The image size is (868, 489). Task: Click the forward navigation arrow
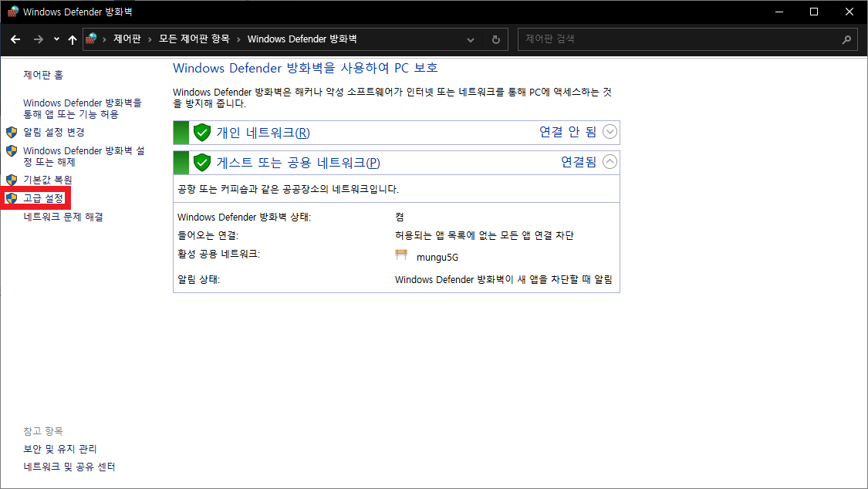(39, 39)
